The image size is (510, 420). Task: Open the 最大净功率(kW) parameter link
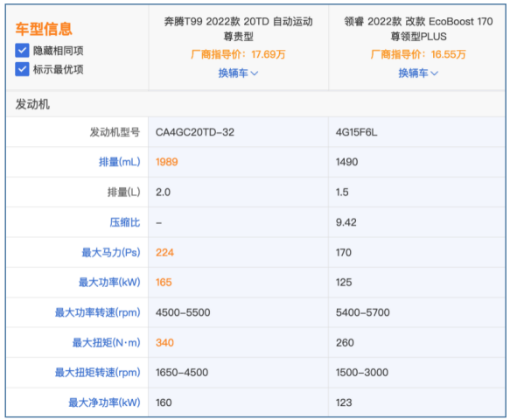[104, 402]
